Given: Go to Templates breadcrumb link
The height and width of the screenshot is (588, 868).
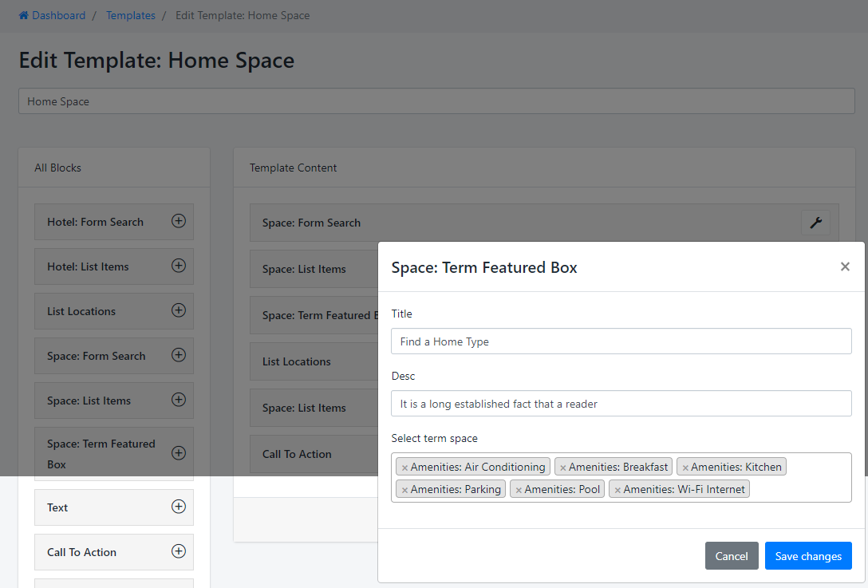Looking at the screenshot, I should pos(130,15).
